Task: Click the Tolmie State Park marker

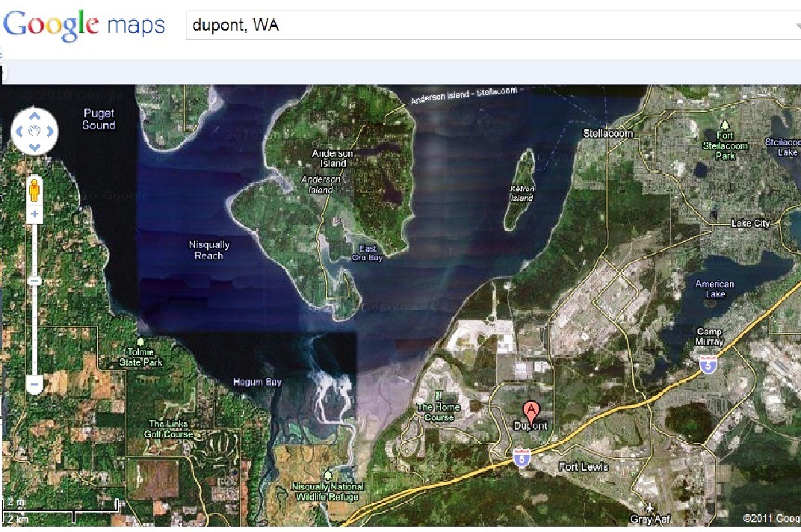Action: (140, 341)
